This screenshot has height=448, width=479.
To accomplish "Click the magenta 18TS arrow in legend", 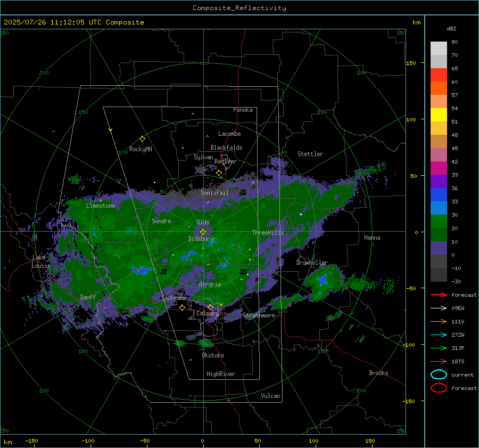I will click(x=439, y=362).
